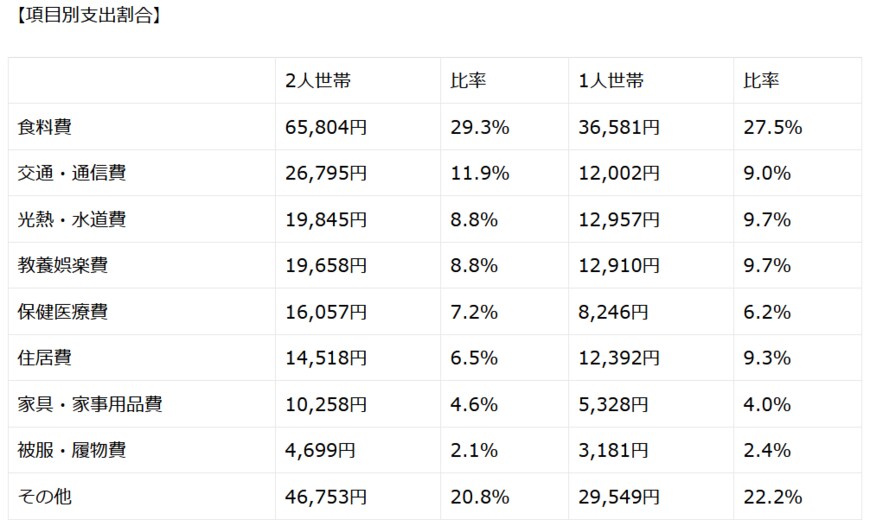Click the 65,804円 cell
870x526 pixels.
(x=326, y=127)
